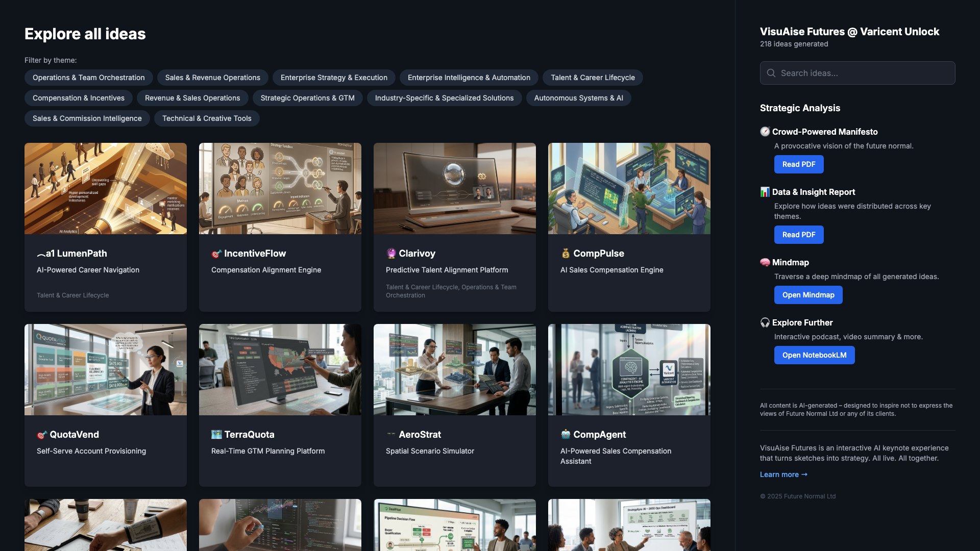Click the map icon next to TerraQuota
980x551 pixels.
216,435
